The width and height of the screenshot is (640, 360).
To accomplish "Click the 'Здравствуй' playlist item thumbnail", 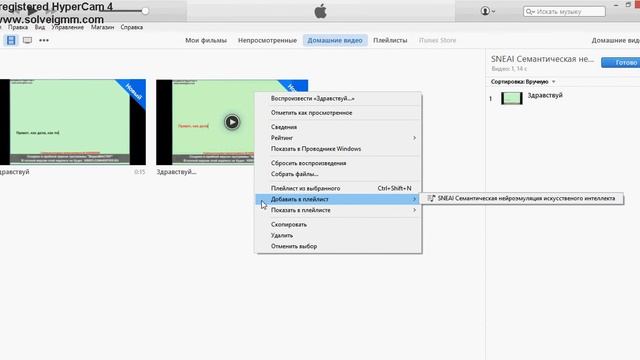I will (x=511, y=98).
